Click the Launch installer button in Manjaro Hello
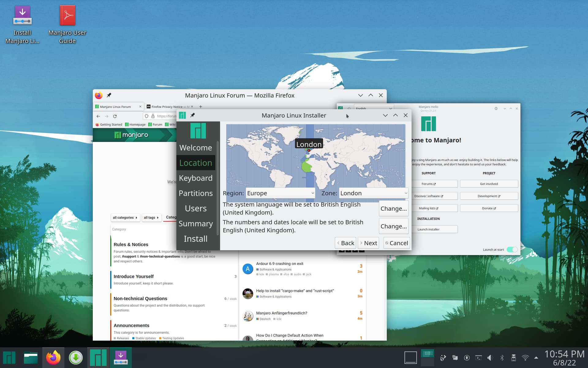The height and width of the screenshot is (368, 588). pos(435,229)
